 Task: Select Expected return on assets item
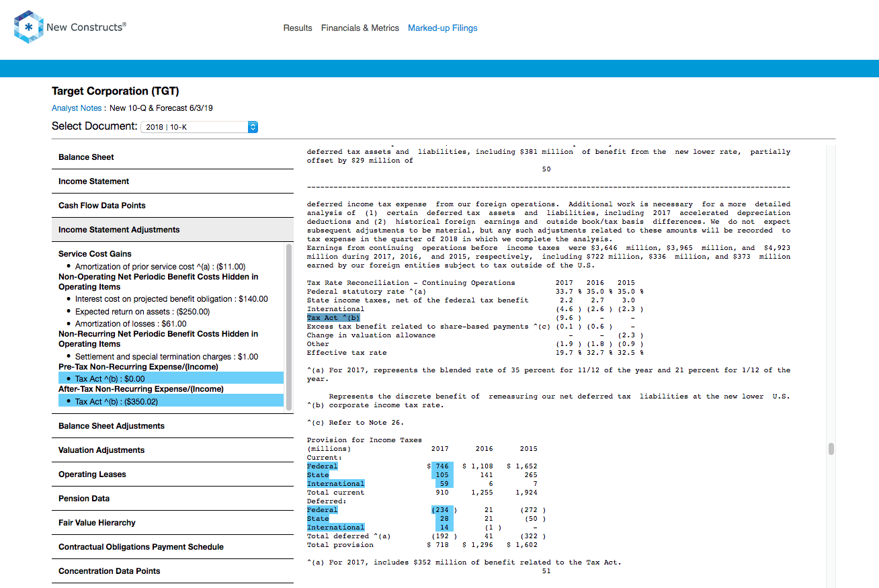pyautogui.click(x=142, y=312)
